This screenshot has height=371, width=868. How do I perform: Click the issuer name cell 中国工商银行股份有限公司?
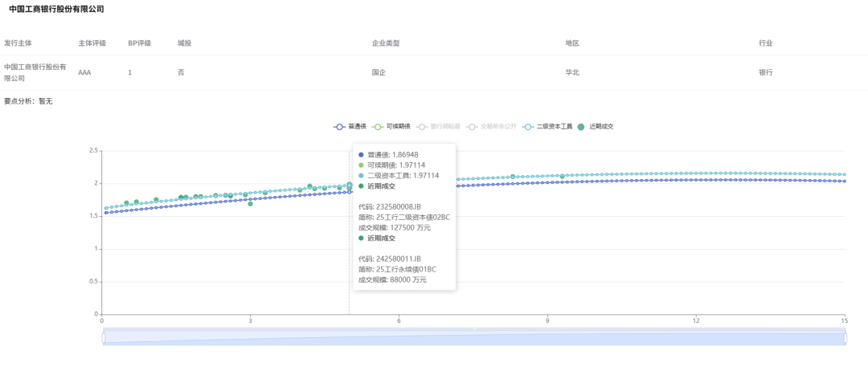point(35,72)
